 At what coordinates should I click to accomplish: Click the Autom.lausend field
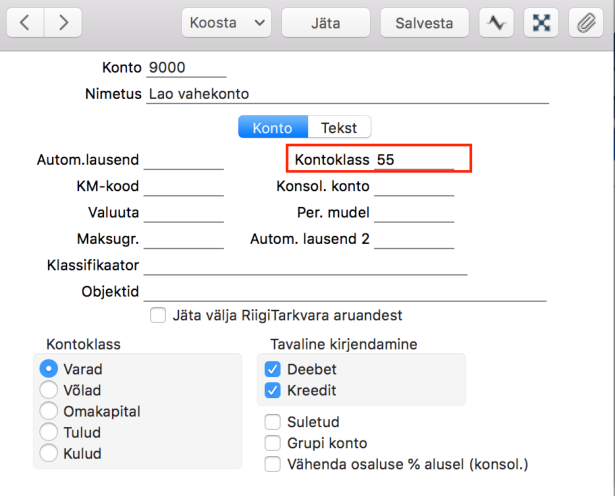tap(184, 160)
